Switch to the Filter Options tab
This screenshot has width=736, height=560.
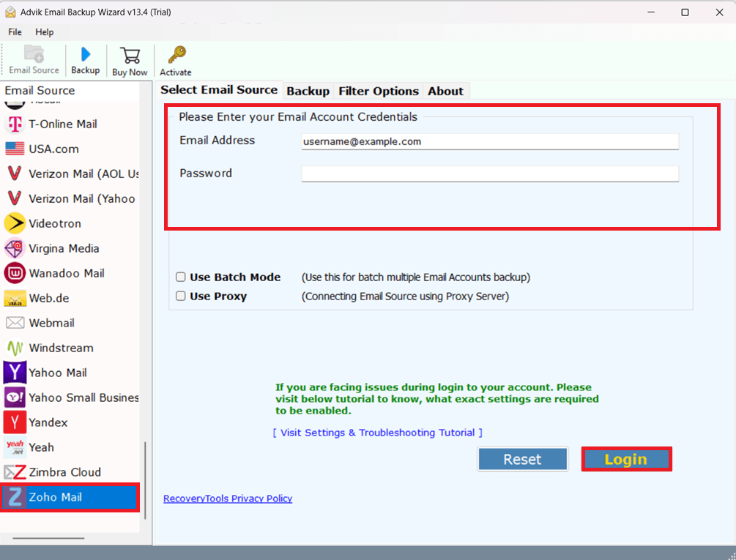[x=379, y=91]
